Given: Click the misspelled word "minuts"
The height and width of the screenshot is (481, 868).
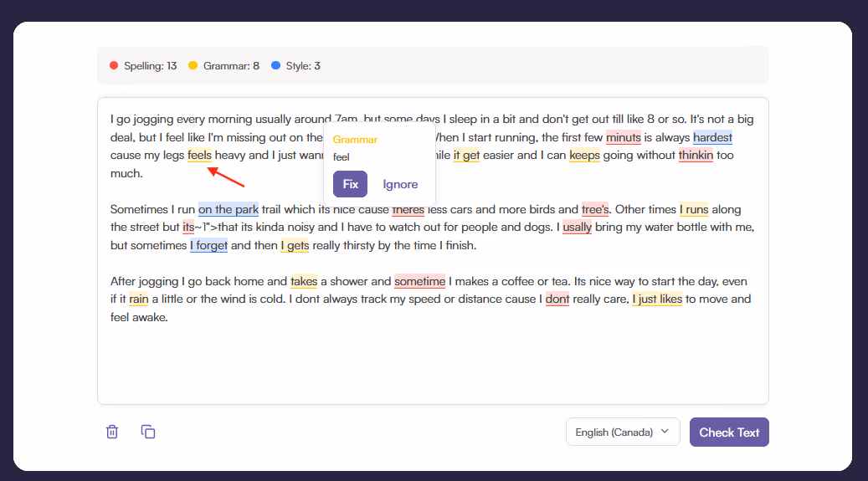Looking at the screenshot, I should pyautogui.click(x=624, y=137).
